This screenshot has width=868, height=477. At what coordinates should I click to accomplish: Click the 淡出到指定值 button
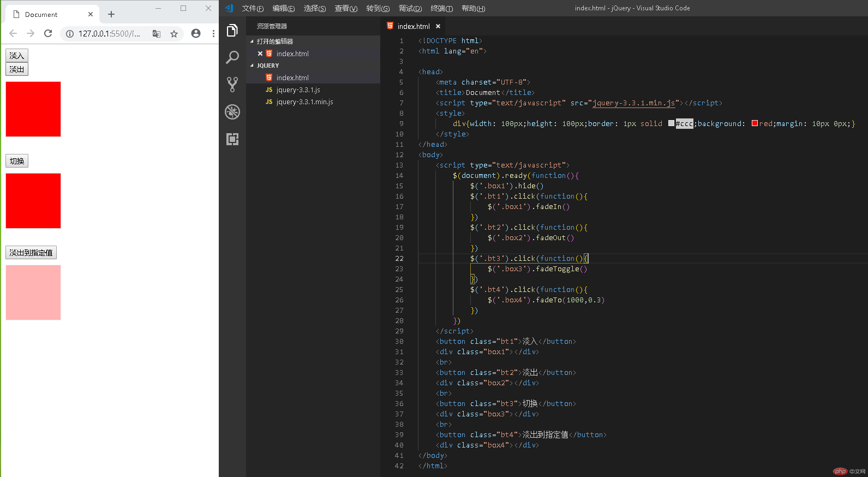pos(31,253)
